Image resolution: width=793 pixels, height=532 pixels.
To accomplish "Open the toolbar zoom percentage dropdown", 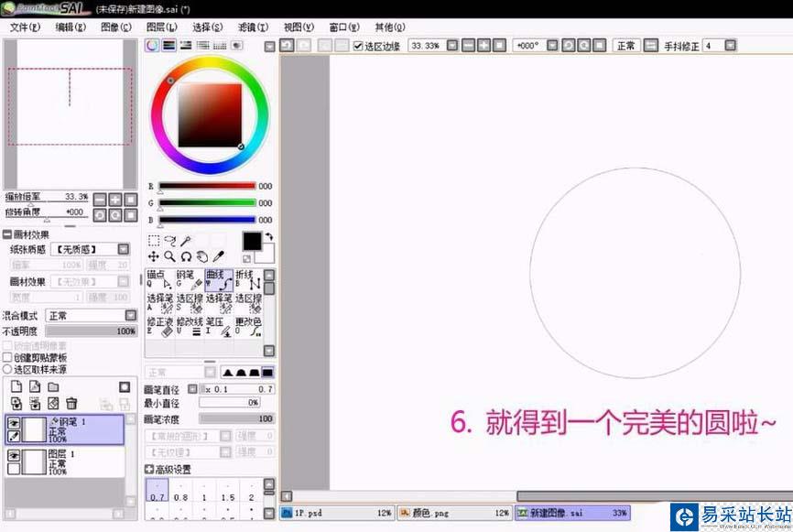I will coord(452,46).
